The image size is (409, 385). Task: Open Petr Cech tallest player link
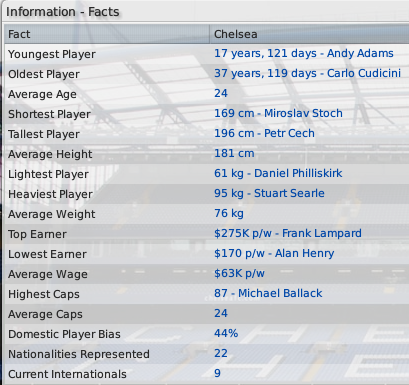point(264,133)
